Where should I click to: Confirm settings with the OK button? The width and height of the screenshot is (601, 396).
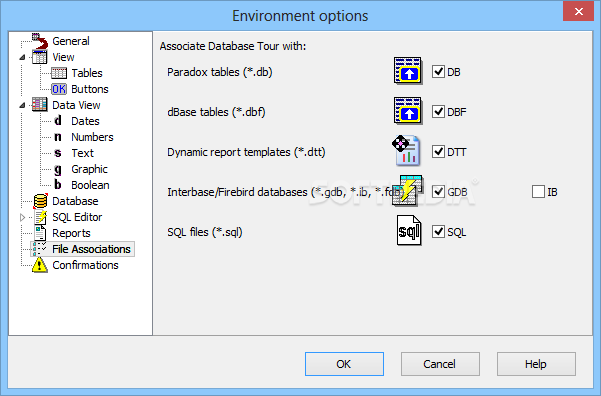(x=344, y=364)
